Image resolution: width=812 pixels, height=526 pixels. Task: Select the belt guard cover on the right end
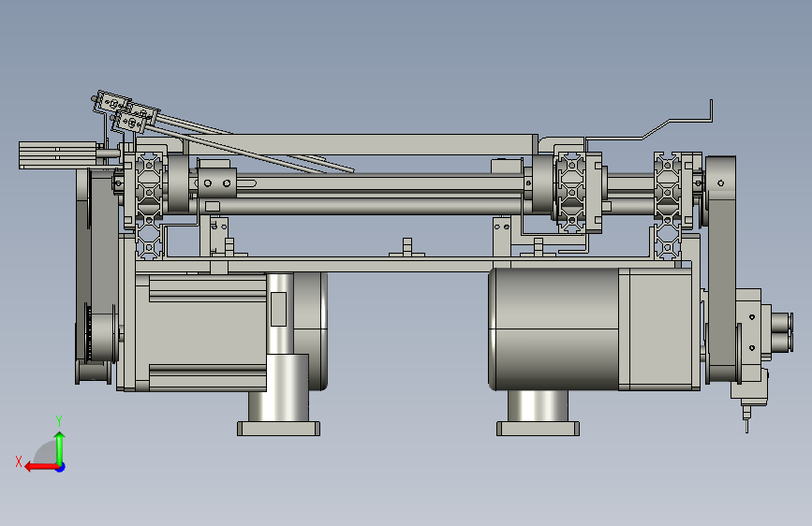(x=721, y=270)
